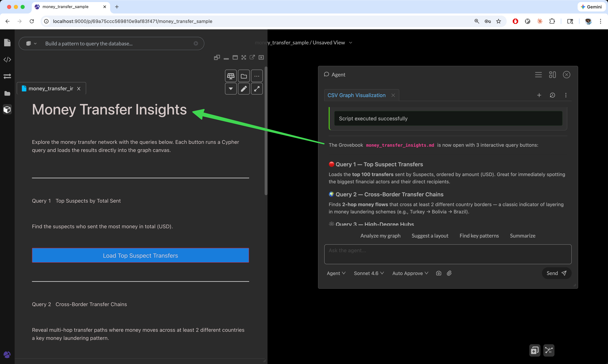Viewport: 608px width, 364px height.
Task: Click the Find key patterns suggestion
Action: coord(479,236)
